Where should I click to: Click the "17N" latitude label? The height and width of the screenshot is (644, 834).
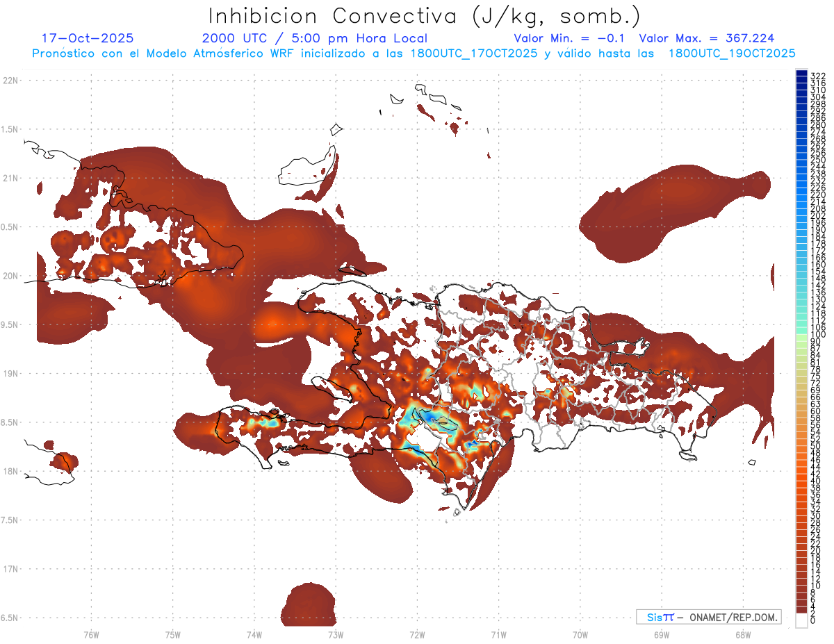click(10, 569)
